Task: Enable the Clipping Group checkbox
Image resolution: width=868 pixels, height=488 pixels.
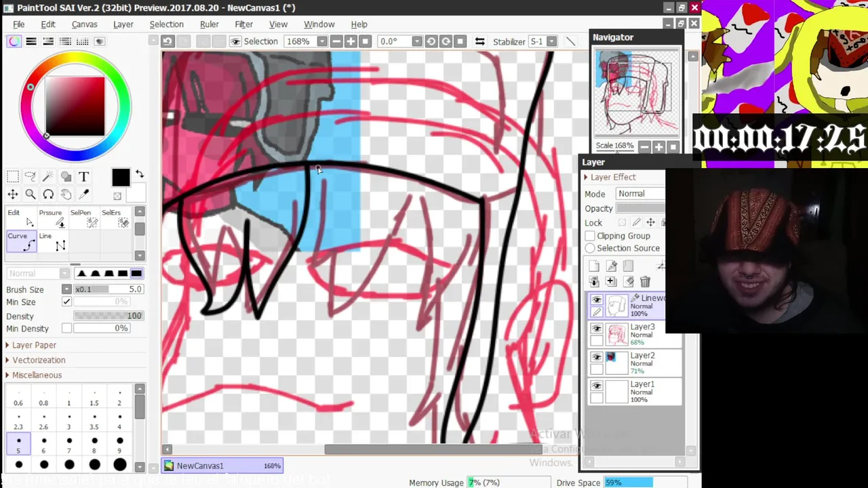Action: pos(590,236)
